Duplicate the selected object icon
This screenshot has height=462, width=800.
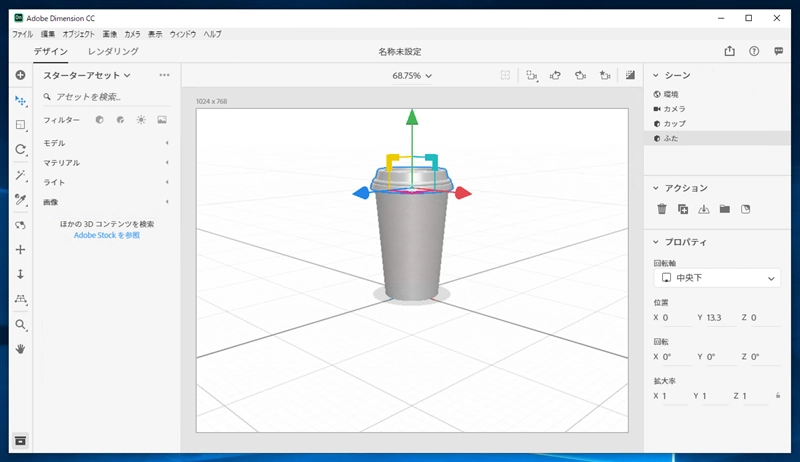(x=683, y=209)
